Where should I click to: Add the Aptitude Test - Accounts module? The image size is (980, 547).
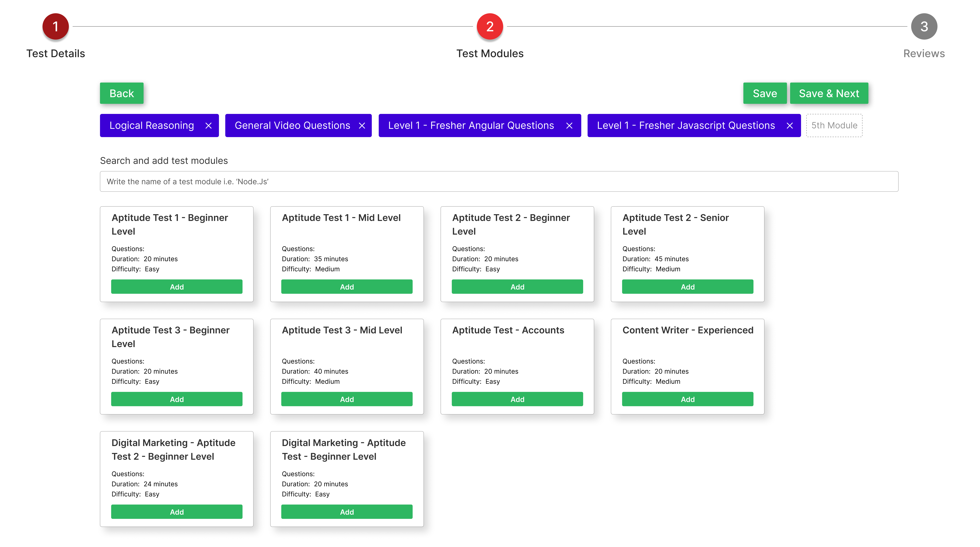pyautogui.click(x=517, y=399)
